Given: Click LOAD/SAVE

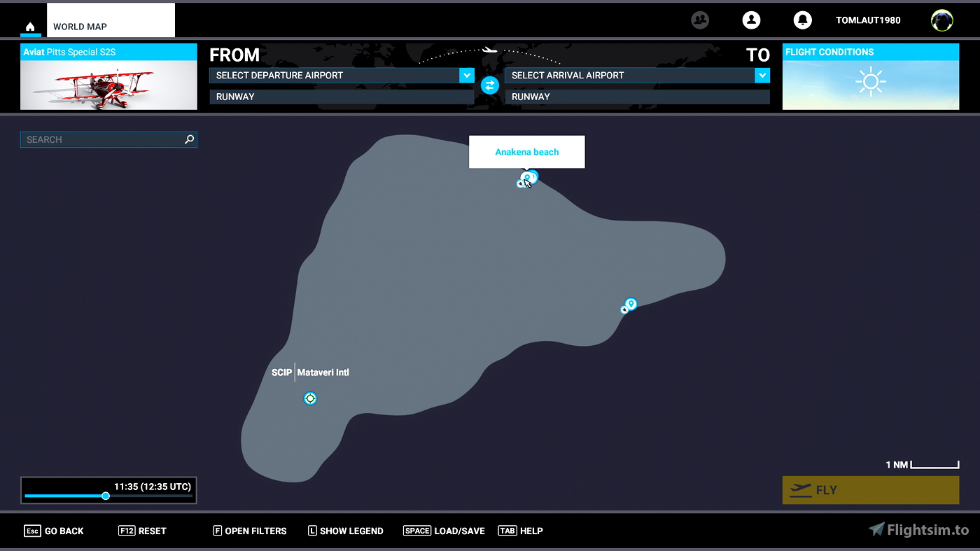Looking at the screenshot, I should coord(444,531).
